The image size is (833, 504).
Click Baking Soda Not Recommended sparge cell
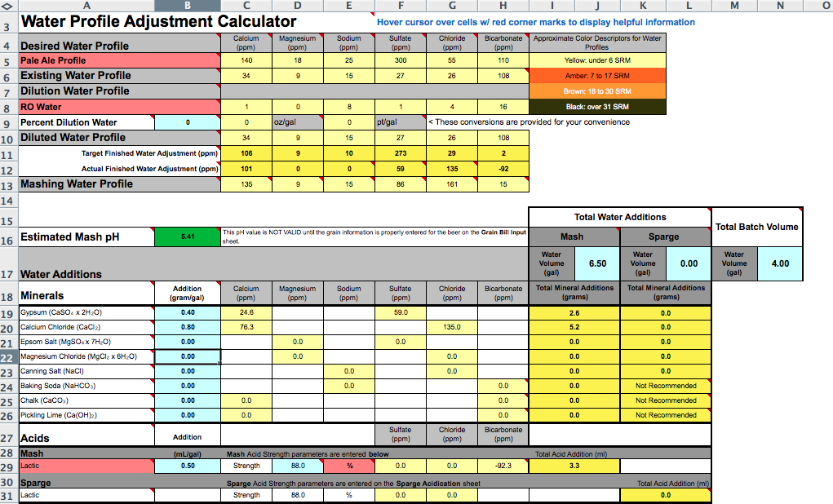[666, 386]
